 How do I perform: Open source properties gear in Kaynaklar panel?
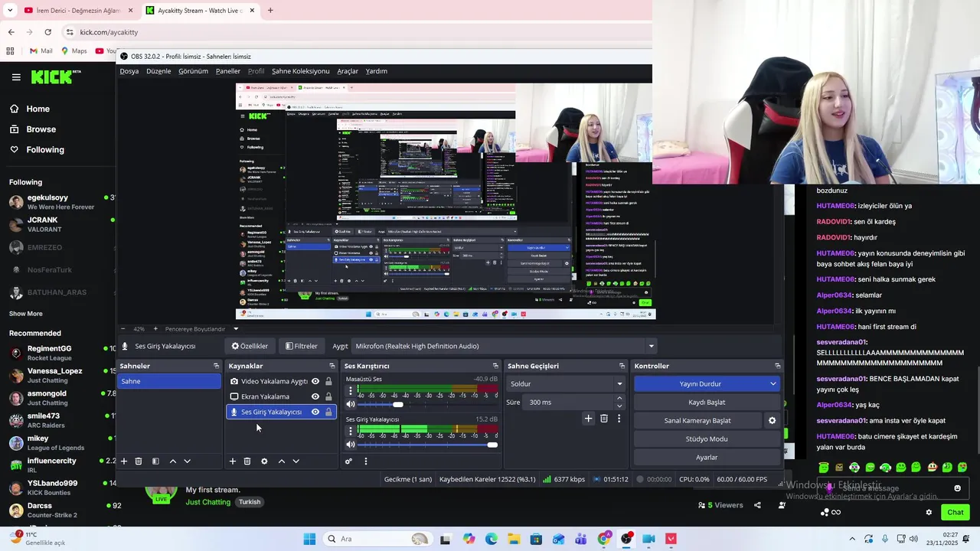(264, 461)
